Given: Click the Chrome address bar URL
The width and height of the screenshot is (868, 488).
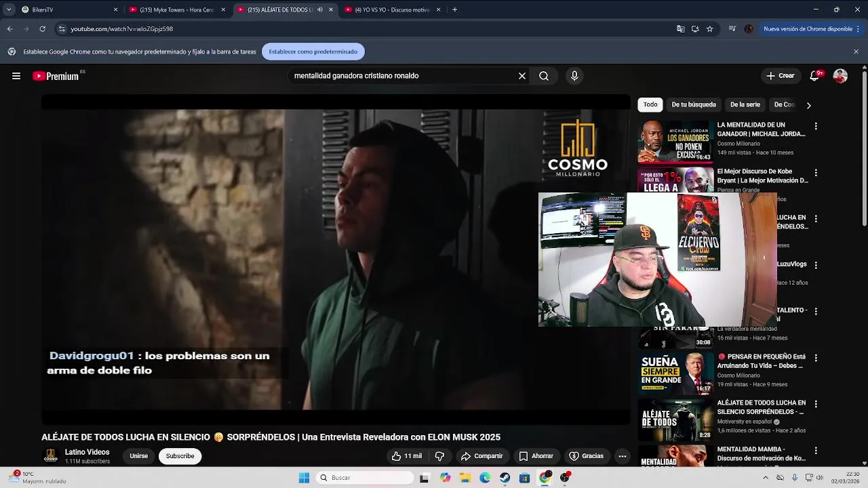Looking at the screenshot, I should click(122, 29).
